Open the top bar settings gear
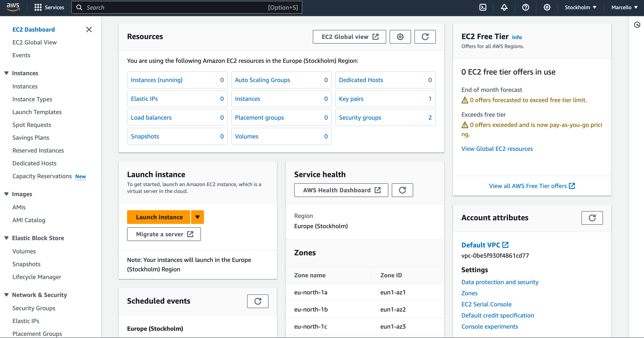Viewport: 644px width, 338px height. (x=547, y=7)
